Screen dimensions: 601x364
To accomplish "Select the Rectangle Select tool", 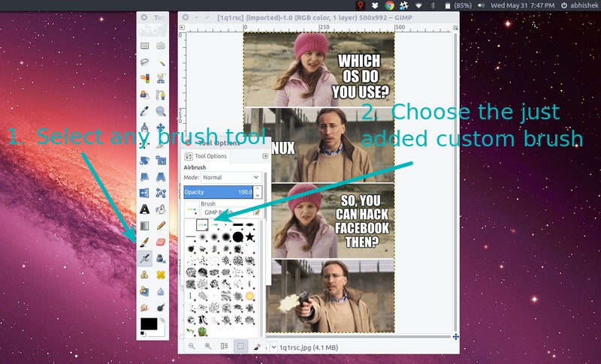I will (144, 46).
